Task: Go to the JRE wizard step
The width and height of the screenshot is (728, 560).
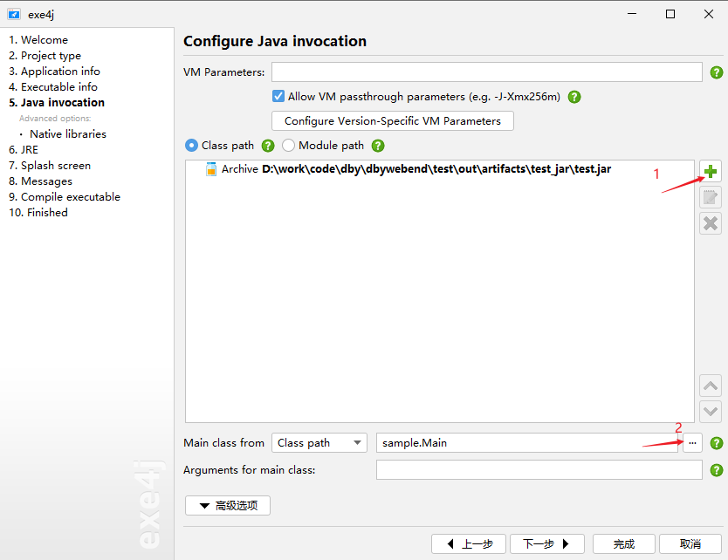Action: point(23,149)
